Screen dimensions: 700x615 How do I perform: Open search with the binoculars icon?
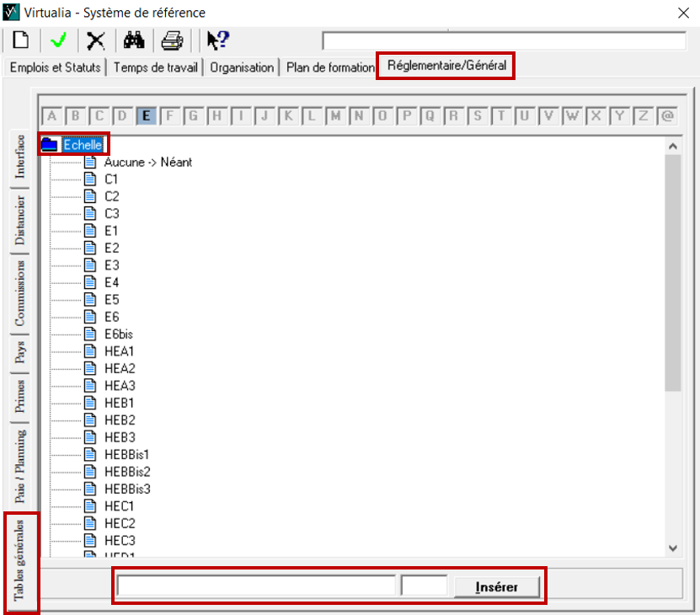click(134, 40)
